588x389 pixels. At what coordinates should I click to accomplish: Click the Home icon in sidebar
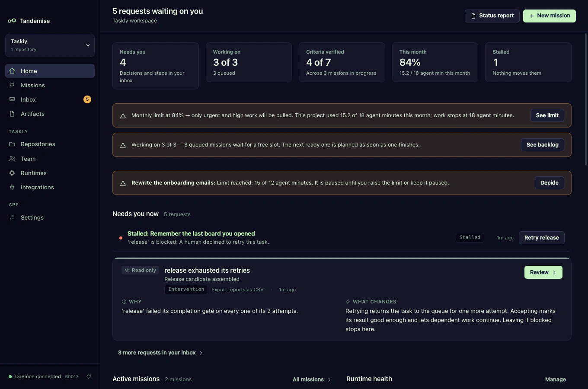(12, 71)
